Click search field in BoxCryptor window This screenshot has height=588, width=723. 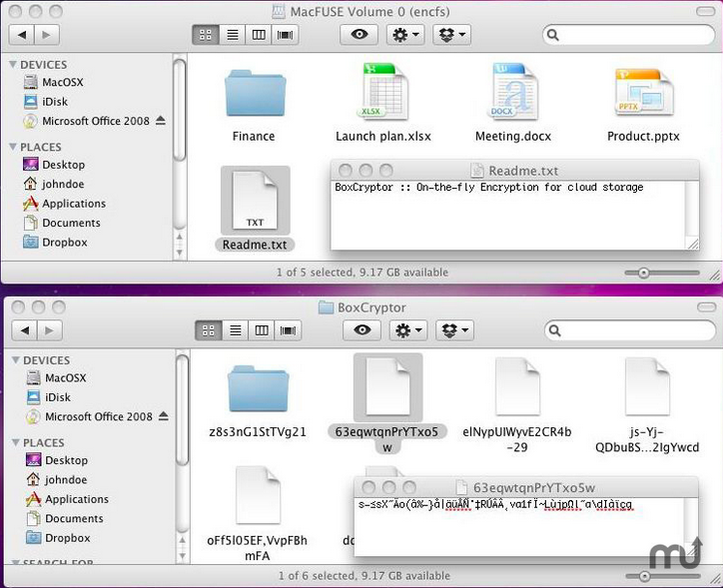coord(631,330)
